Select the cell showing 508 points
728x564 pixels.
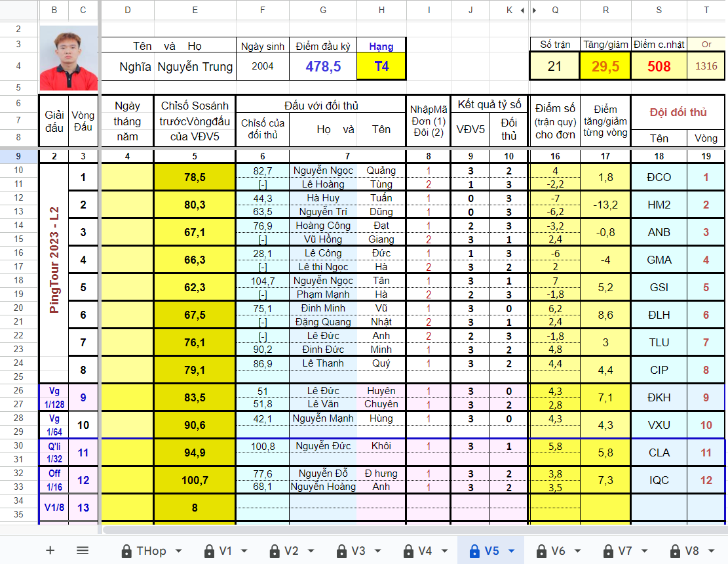(659, 66)
